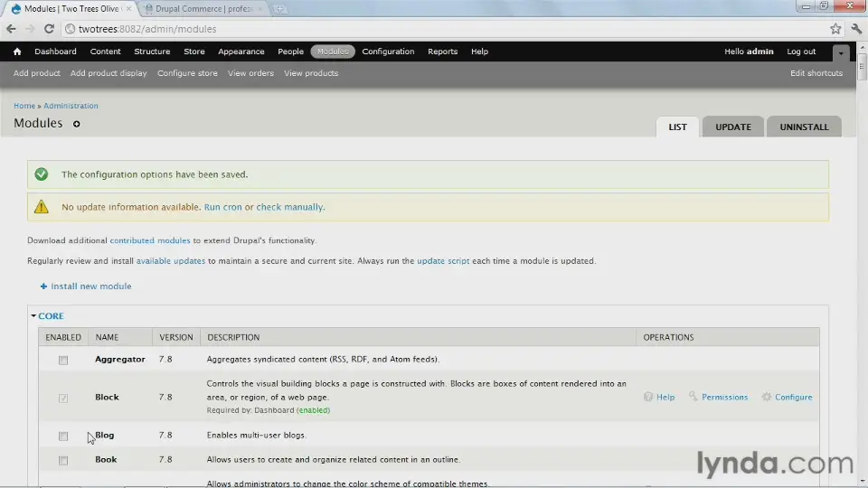
Task: Open the People menu item
Action: [290, 52]
